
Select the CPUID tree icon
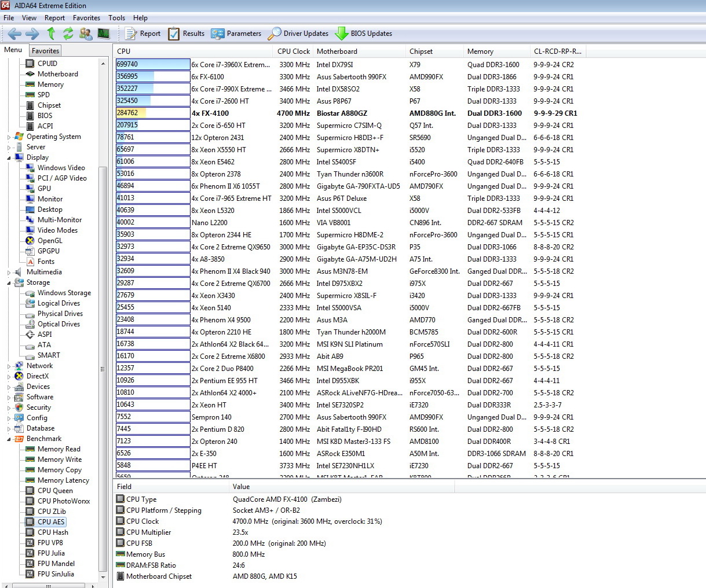click(x=30, y=64)
